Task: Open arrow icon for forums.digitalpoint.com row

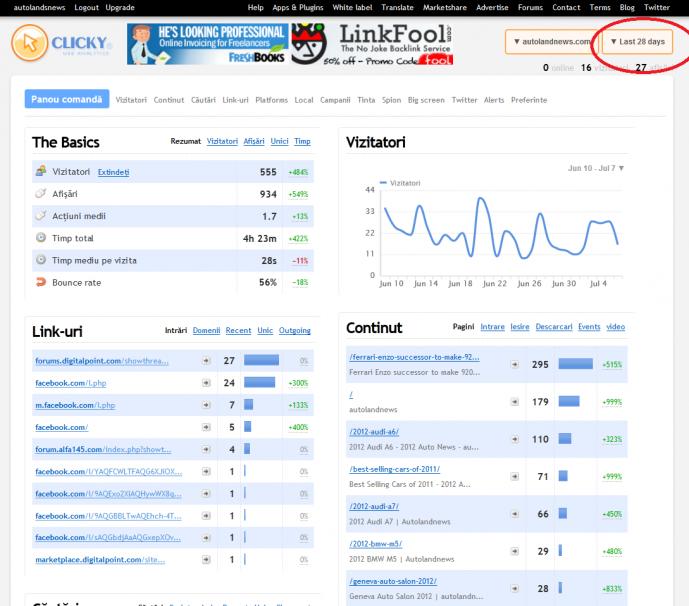Action: [x=206, y=361]
